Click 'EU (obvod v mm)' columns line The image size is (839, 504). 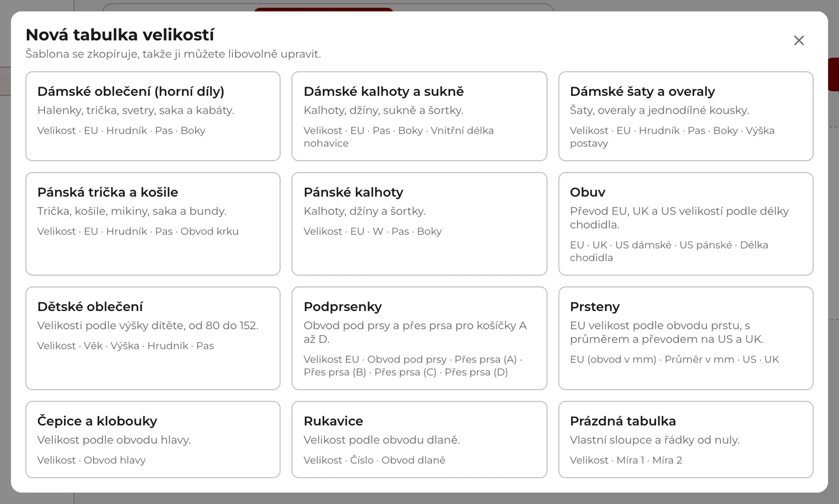coord(674,359)
